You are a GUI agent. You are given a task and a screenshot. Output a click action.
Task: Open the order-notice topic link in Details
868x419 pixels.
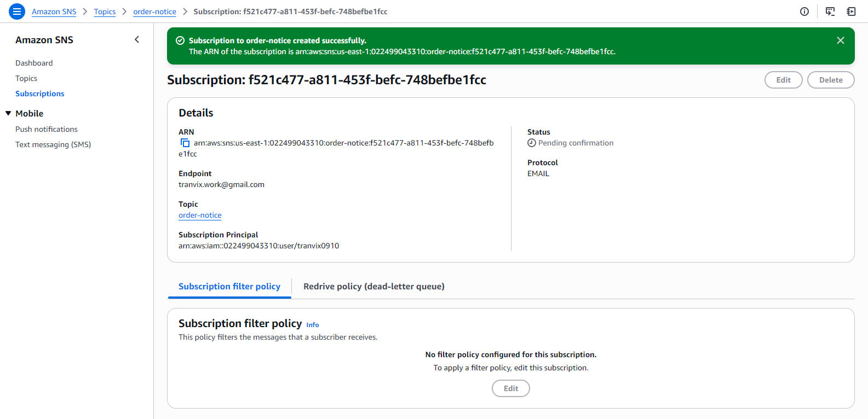click(x=200, y=215)
